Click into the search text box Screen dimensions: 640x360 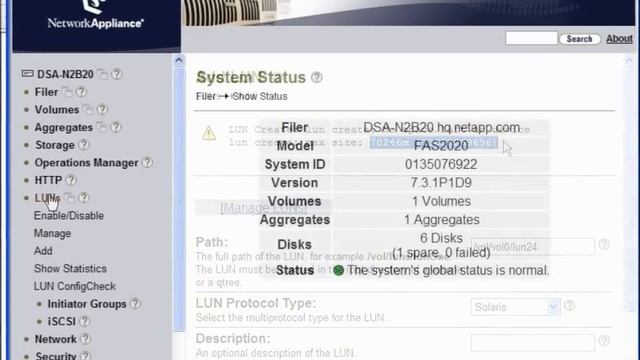(x=531, y=38)
